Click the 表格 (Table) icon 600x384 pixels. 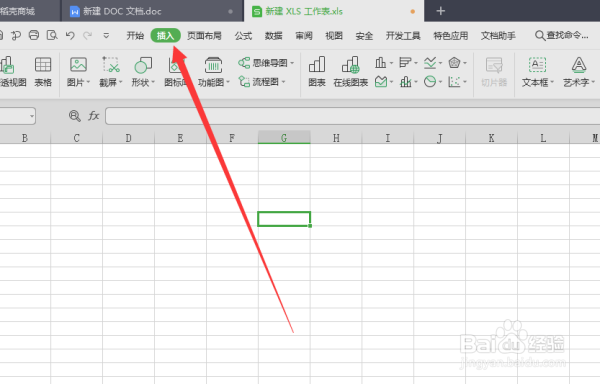click(43, 65)
